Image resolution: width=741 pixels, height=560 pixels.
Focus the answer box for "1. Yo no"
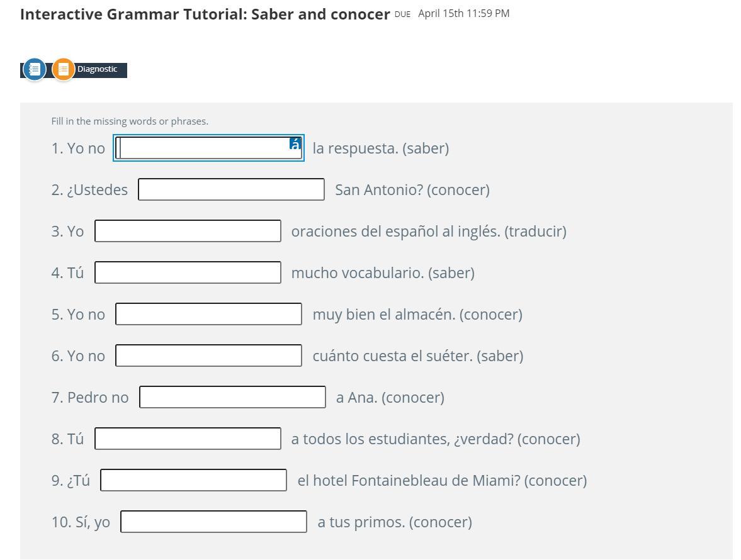click(203, 148)
